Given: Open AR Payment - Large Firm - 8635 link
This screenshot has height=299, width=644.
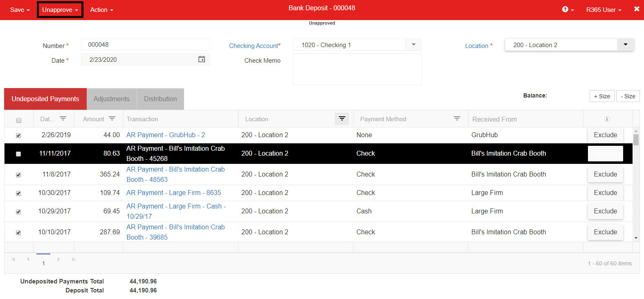Looking at the screenshot, I should 173,193.
